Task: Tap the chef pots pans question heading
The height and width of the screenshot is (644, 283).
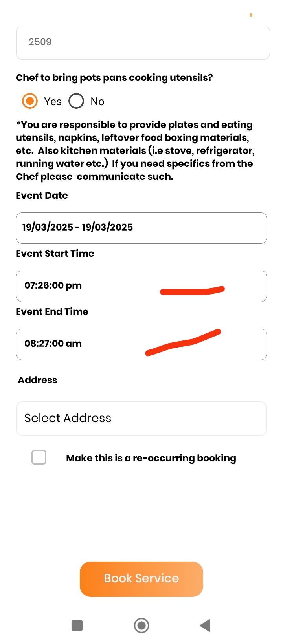Action: pos(114,77)
